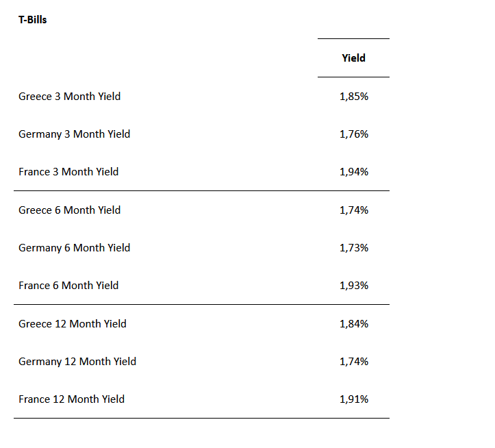Select the 1,85% Greece 3 Month value
The image size is (495, 448).
(x=353, y=97)
